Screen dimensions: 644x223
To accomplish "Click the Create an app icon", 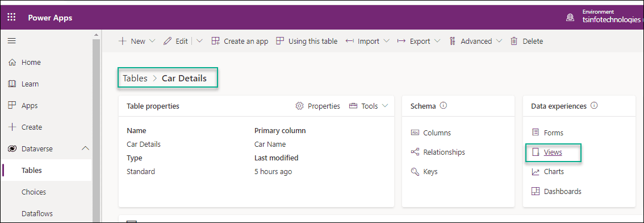I will (x=216, y=41).
